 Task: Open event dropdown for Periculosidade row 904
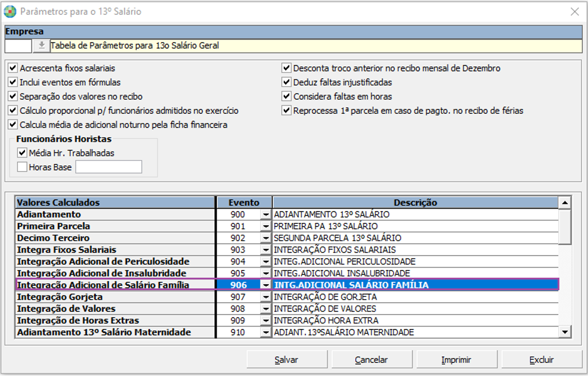266,262
